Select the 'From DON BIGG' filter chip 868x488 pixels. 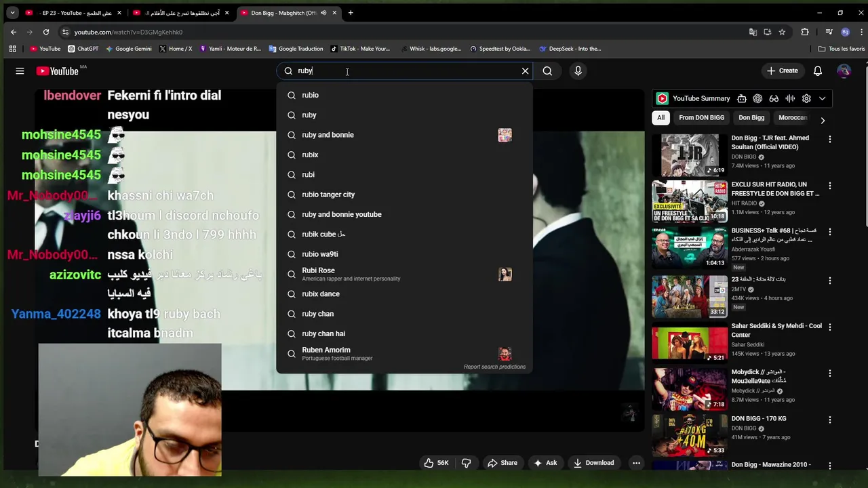tap(701, 117)
